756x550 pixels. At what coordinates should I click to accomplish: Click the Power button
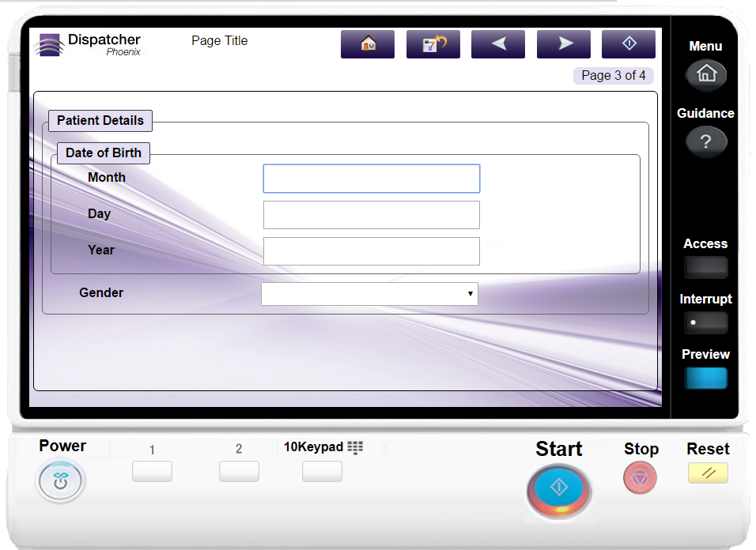pos(60,480)
